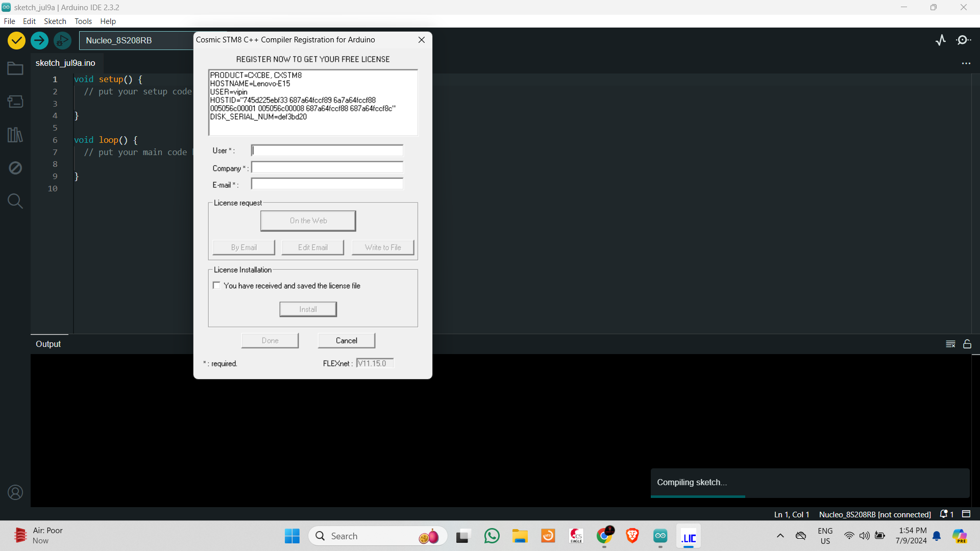Viewport: 980px width, 551px height.
Task: Toggle autoscroll lock in the Output panel
Action: coord(968,344)
